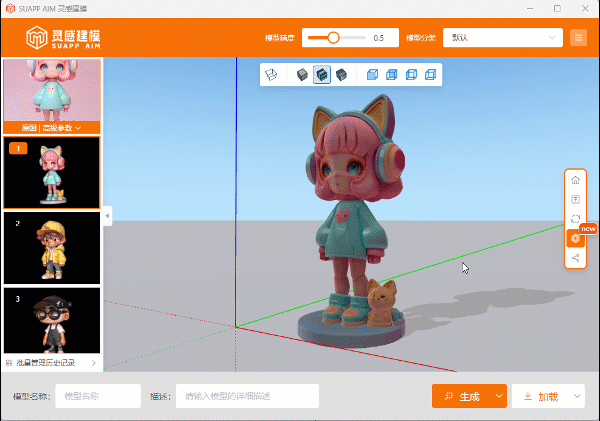Select the highlighted textured cube display mode

point(322,74)
